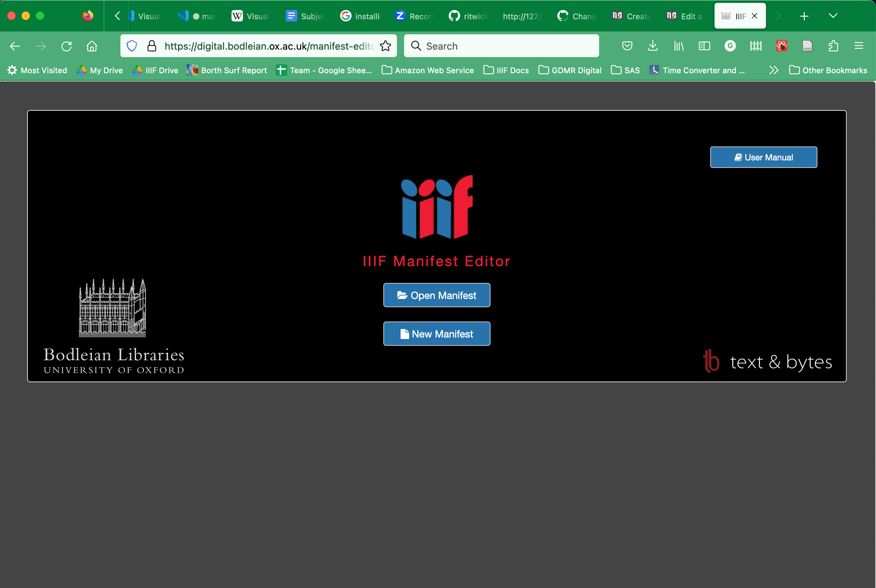Open a new tab
Viewport: 876px width, 588px height.
point(804,16)
